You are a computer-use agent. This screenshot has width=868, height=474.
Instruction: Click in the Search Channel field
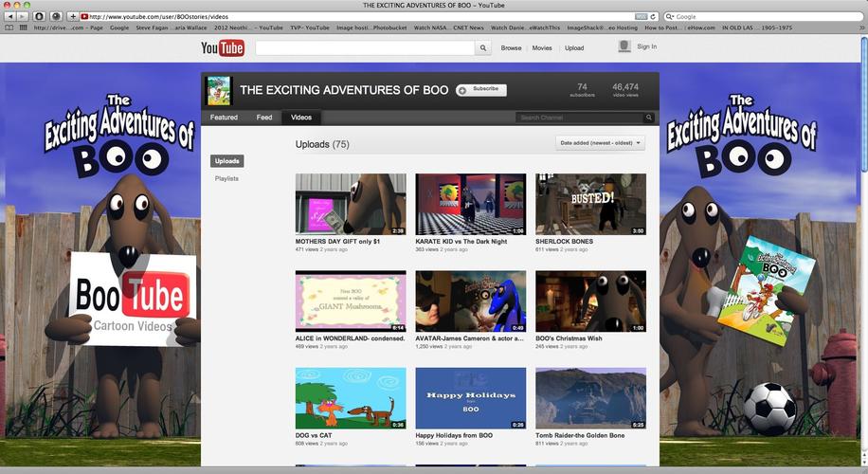[x=580, y=118]
